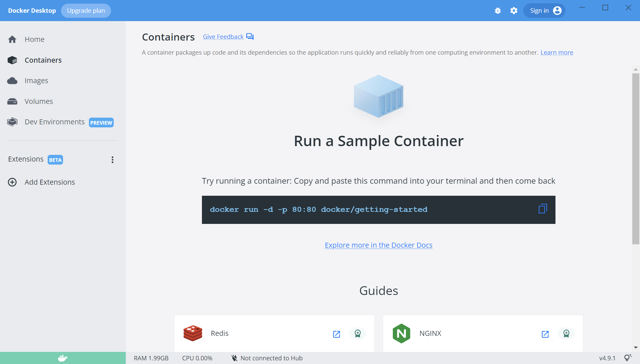
Task: Add Extensions via the plus entry
Action: pos(12,182)
